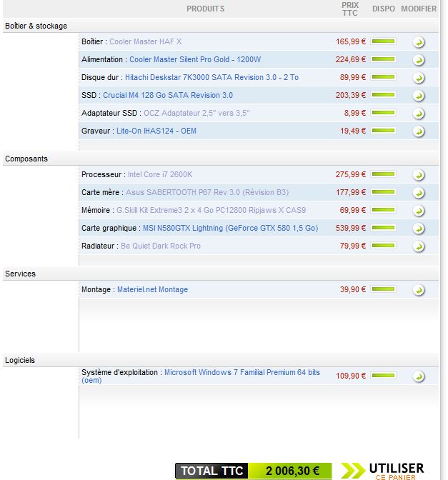
Task: Click the DISPO column header
Action: click(384, 9)
